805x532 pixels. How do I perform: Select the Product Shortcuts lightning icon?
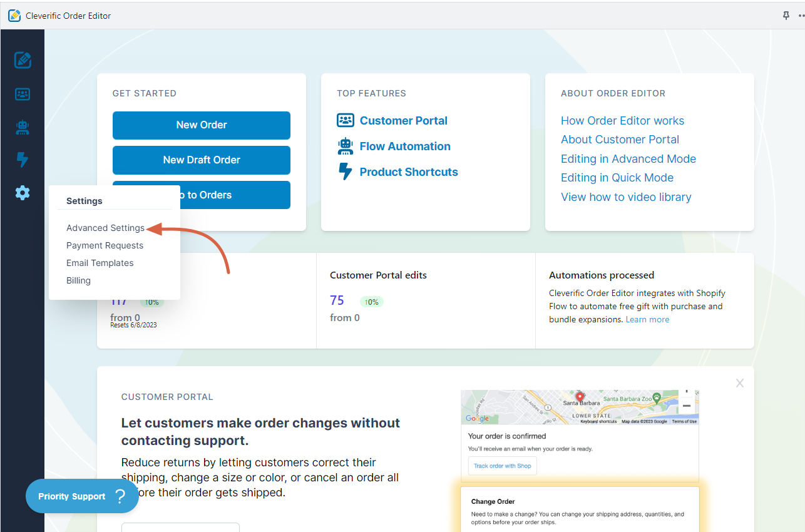click(x=23, y=160)
